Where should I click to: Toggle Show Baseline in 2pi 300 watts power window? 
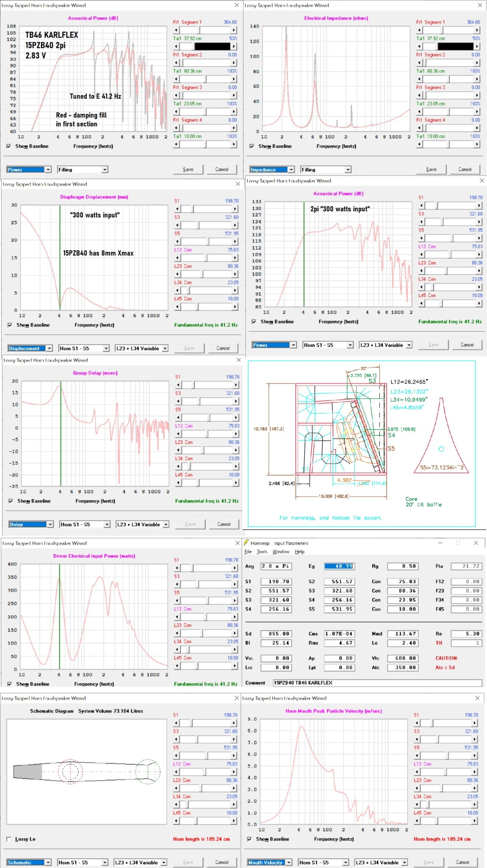coord(254,322)
